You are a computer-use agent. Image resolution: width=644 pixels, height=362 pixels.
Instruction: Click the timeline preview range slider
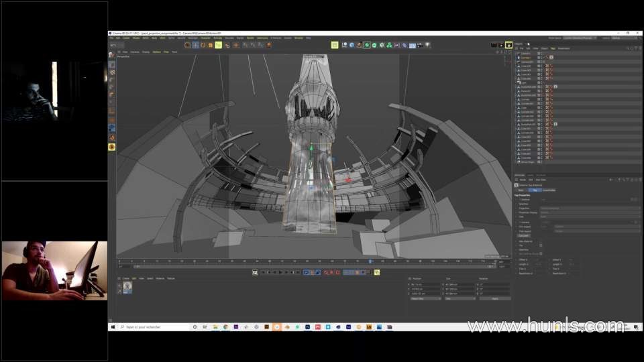[315, 266]
